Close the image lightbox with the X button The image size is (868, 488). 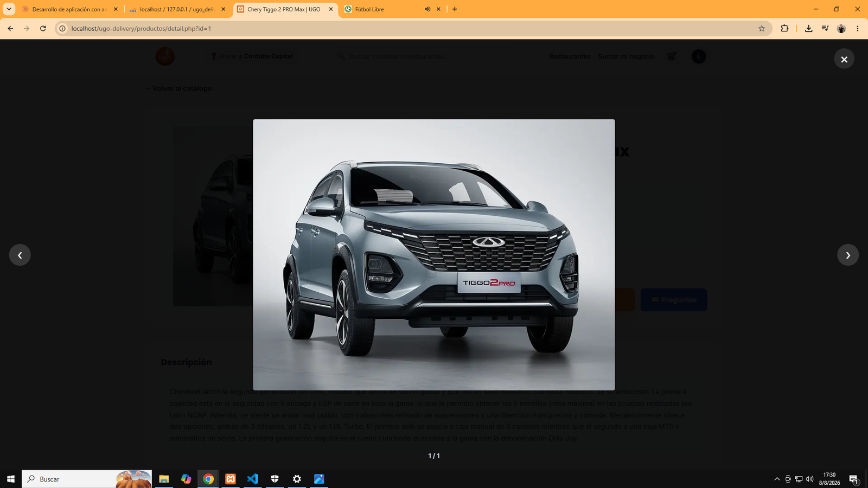pos(844,59)
